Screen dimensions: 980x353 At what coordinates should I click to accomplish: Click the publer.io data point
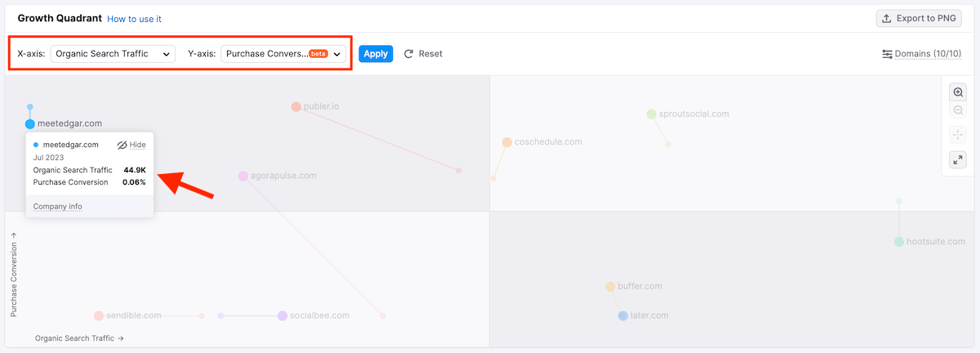(296, 107)
